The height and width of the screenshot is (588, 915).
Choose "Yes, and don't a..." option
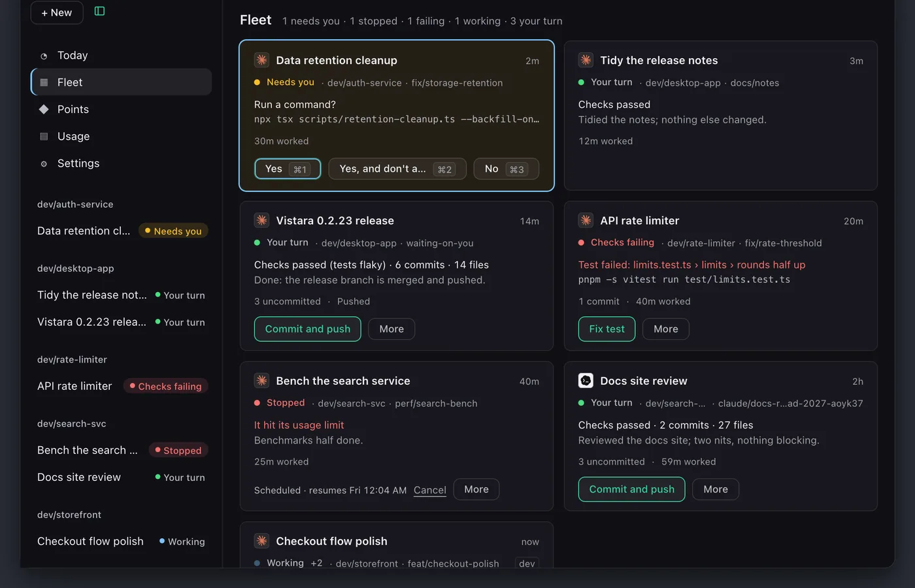pyautogui.click(x=397, y=169)
